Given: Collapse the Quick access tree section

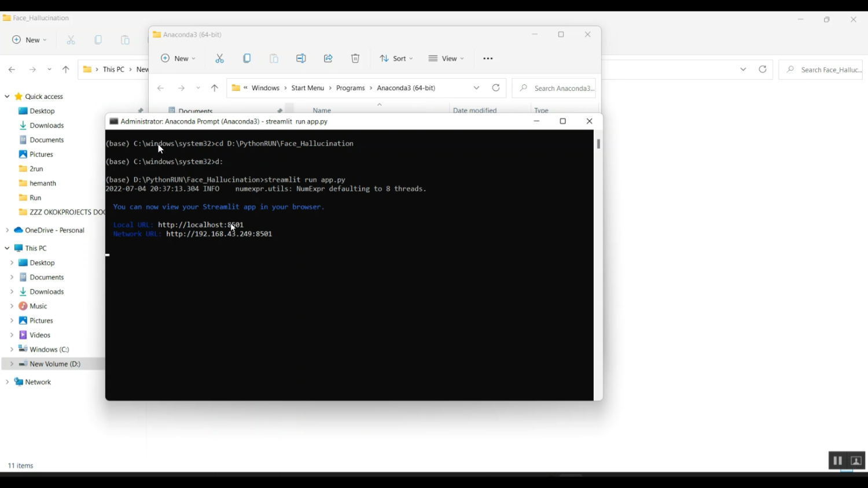Looking at the screenshot, I should (7, 97).
